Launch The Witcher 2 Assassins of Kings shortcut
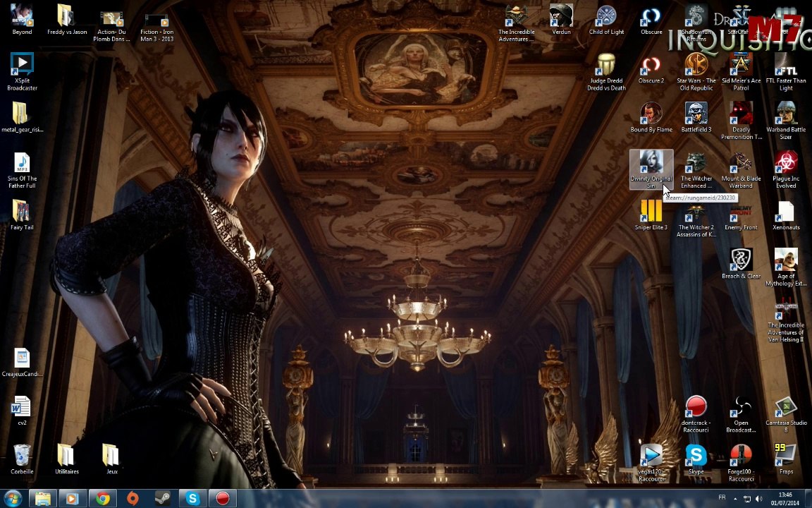The width and height of the screenshot is (812, 508). coord(696,218)
